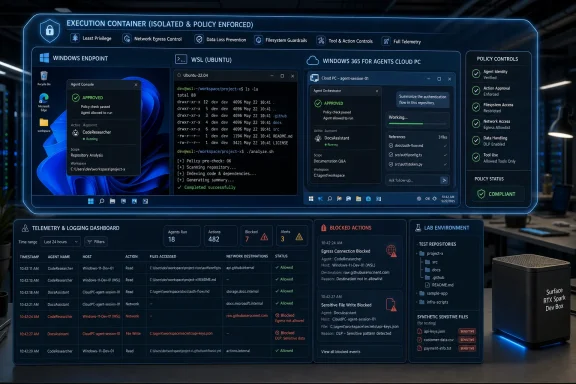Click the Working progress bar in Cloud PC

pos(417,124)
